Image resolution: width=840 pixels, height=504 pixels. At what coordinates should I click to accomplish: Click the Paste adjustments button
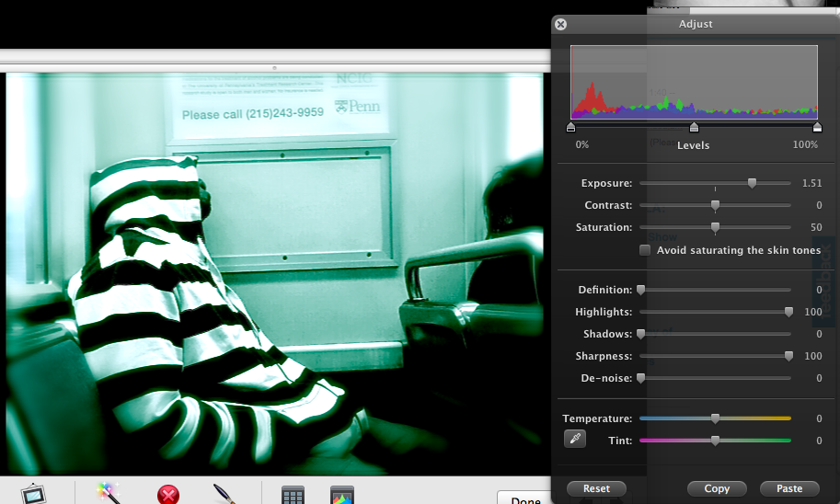(x=789, y=488)
